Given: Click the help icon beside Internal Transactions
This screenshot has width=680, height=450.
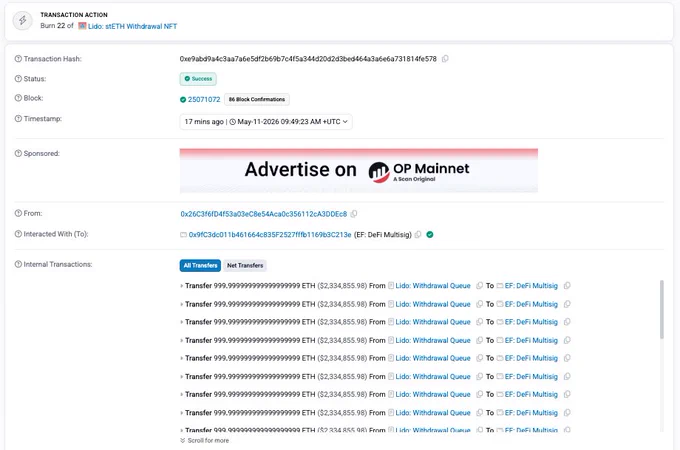Looking at the screenshot, I should [x=18, y=264].
